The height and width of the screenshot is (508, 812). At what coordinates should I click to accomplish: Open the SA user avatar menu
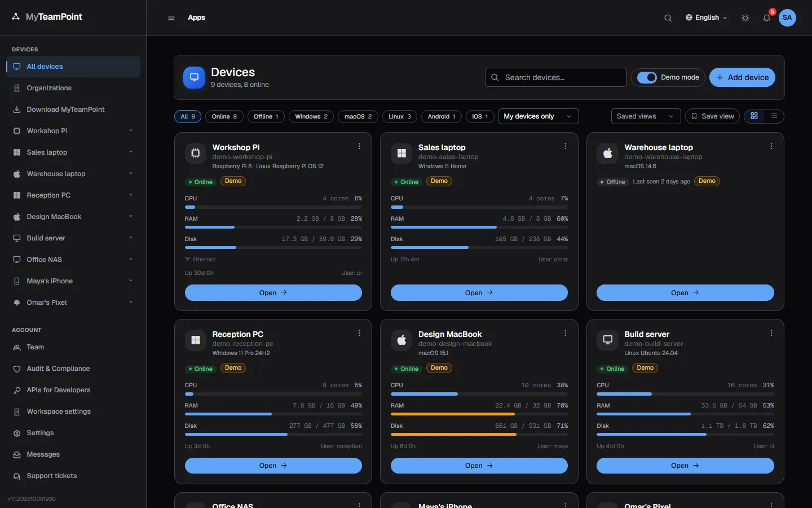point(787,17)
